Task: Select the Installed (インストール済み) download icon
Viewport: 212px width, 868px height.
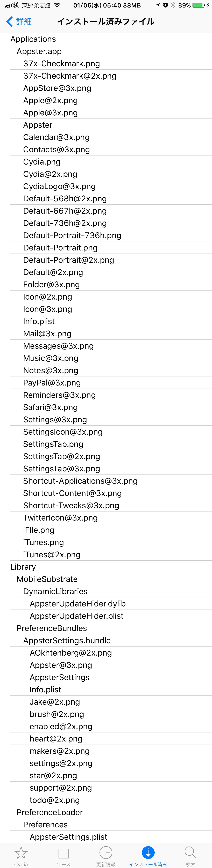Action: [x=148, y=852]
